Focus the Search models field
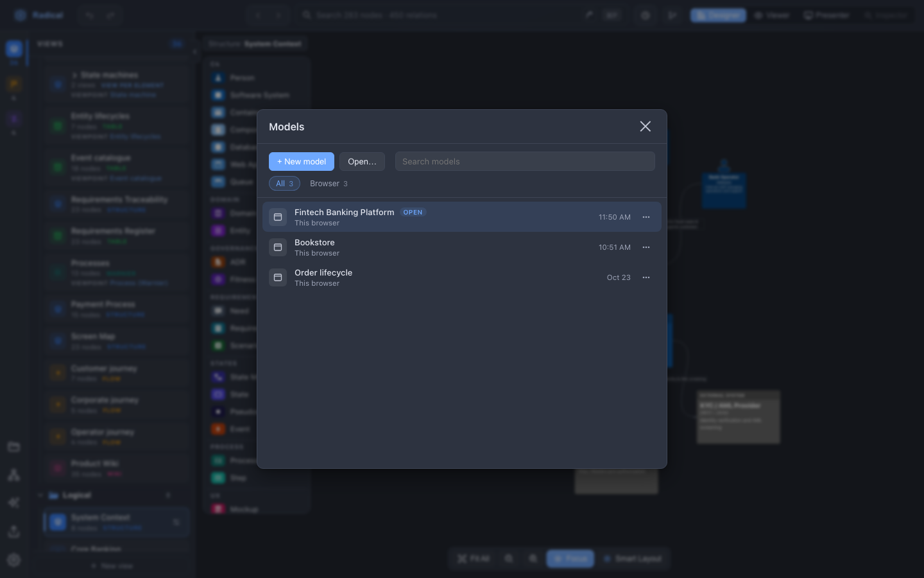The height and width of the screenshot is (578, 924). coord(525,161)
